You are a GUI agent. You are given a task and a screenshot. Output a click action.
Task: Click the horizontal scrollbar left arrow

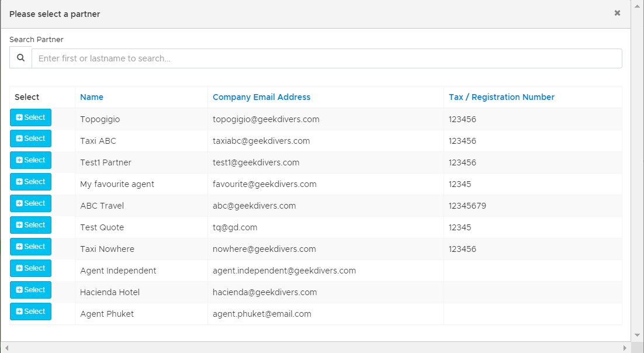pos(6,348)
